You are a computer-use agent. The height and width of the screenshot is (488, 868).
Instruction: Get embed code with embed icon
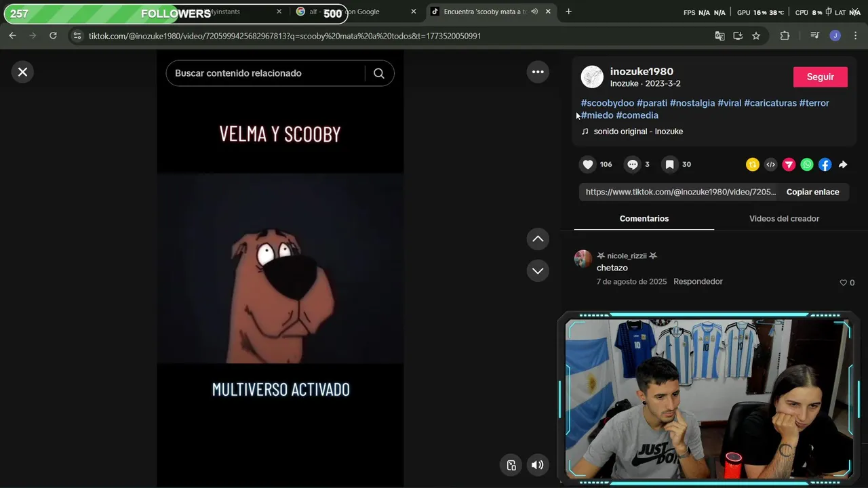click(x=770, y=164)
